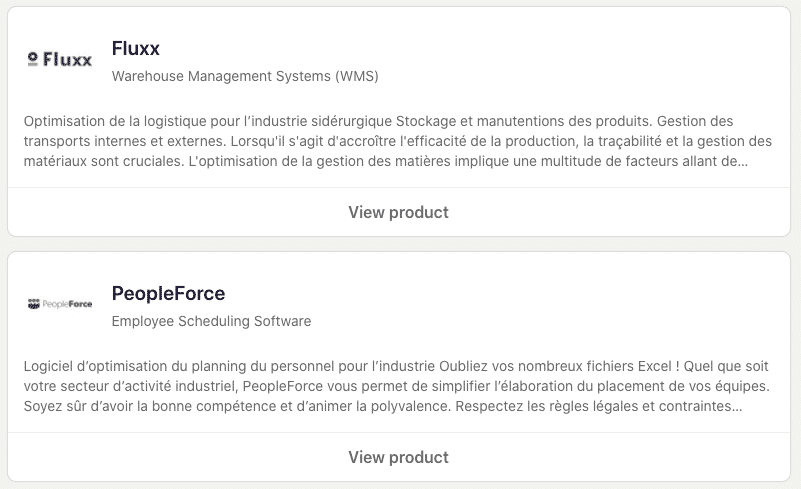Open the Fluxx product title heading
Screen dimensions: 801x489
tap(136, 49)
